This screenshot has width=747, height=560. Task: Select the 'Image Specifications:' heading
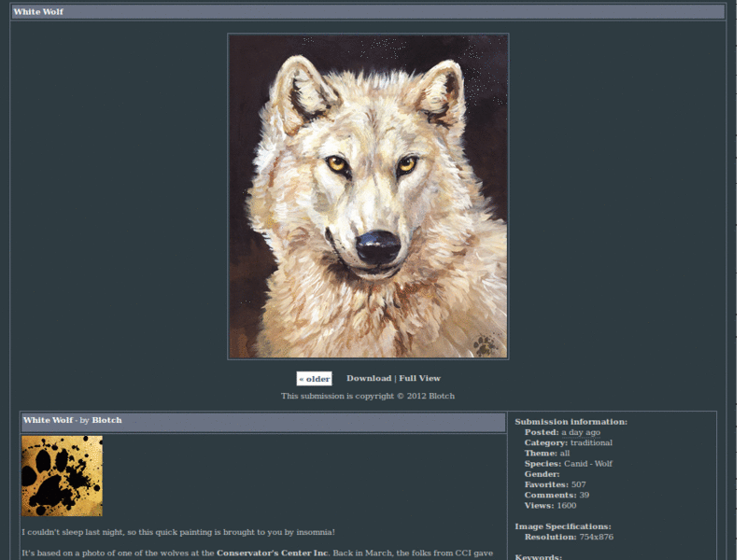pyautogui.click(x=563, y=526)
